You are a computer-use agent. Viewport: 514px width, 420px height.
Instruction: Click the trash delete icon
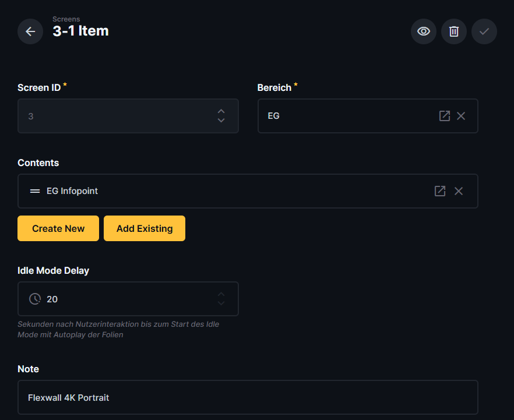point(454,31)
